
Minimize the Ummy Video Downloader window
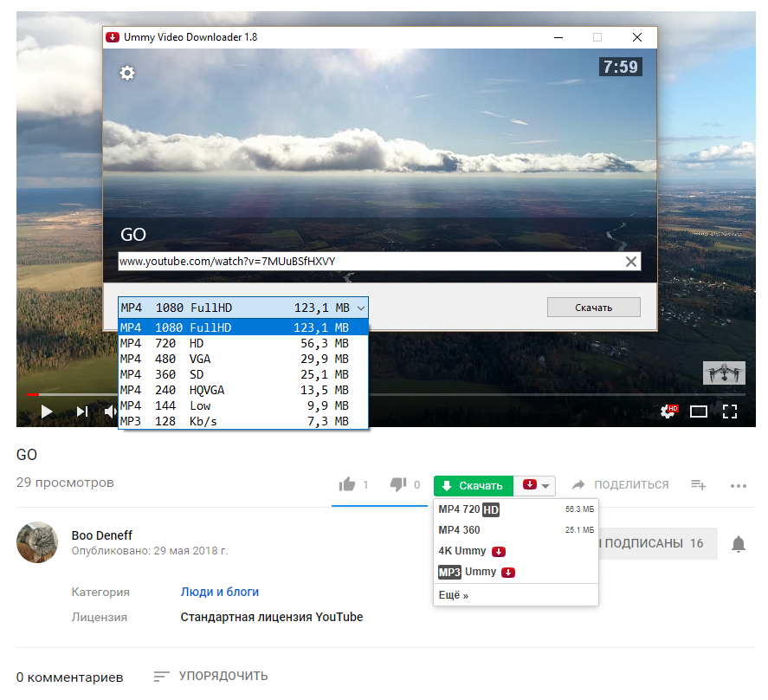point(558,38)
